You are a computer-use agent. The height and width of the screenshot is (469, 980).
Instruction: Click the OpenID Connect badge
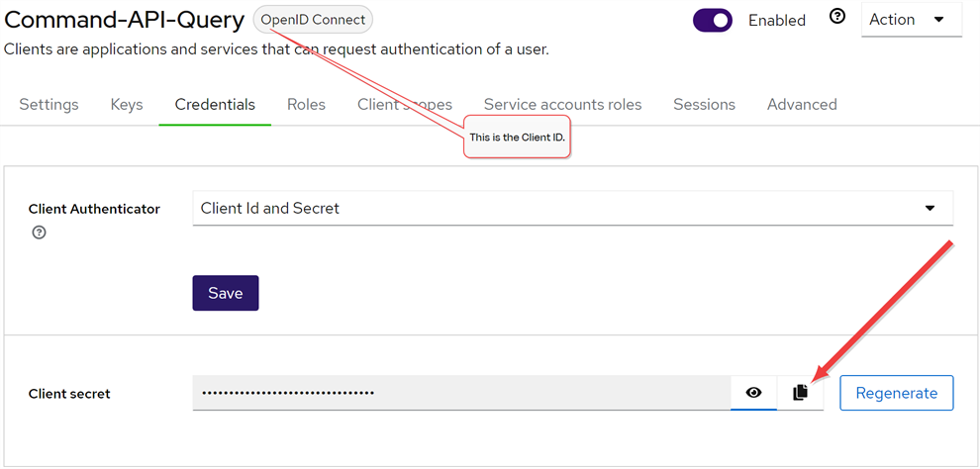click(313, 20)
